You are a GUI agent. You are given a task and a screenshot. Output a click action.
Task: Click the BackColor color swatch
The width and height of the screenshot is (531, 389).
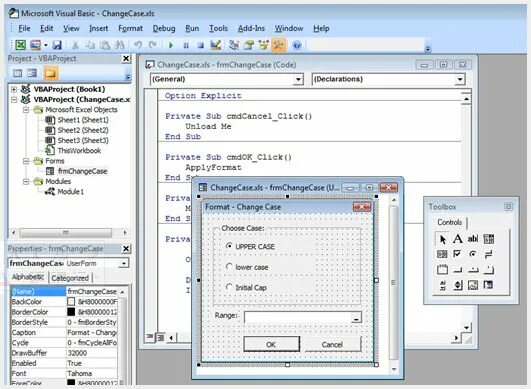[x=71, y=302]
